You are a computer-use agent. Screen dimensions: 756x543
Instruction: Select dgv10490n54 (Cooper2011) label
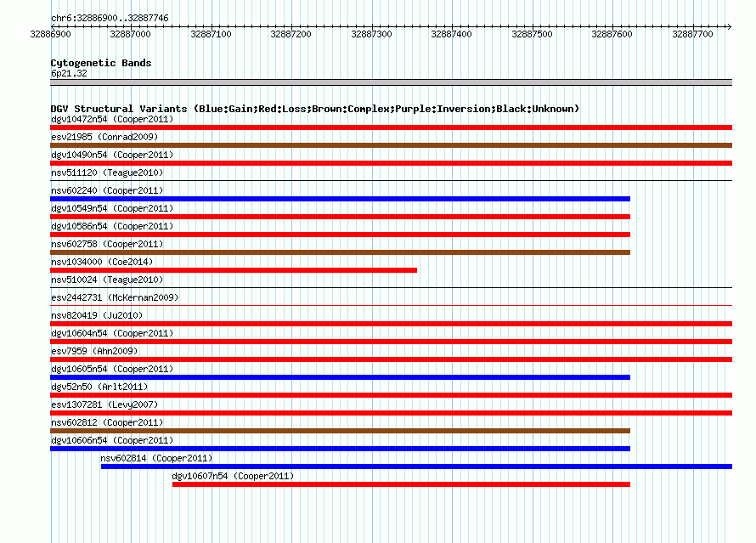click(112, 155)
